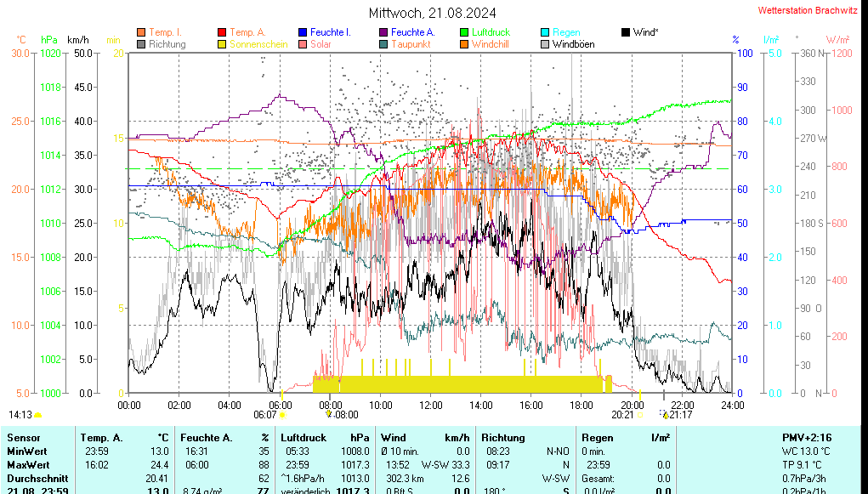Click the black Wind legend square
The image size is (868, 494).
point(626,32)
